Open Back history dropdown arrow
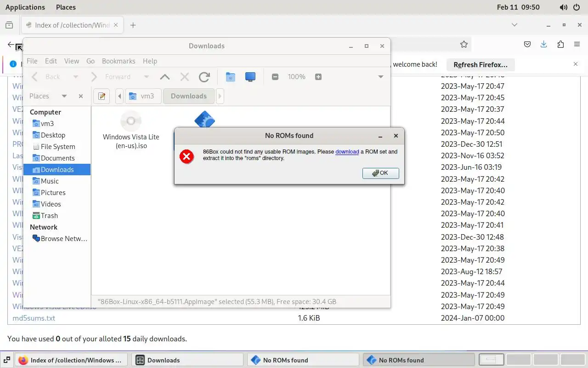The height and width of the screenshot is (368, 588). click(76, 77)
